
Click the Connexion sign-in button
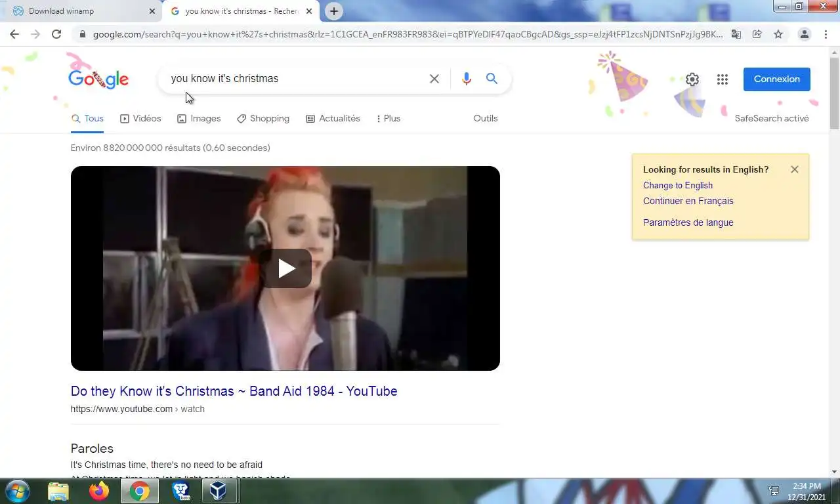(777, 79)
